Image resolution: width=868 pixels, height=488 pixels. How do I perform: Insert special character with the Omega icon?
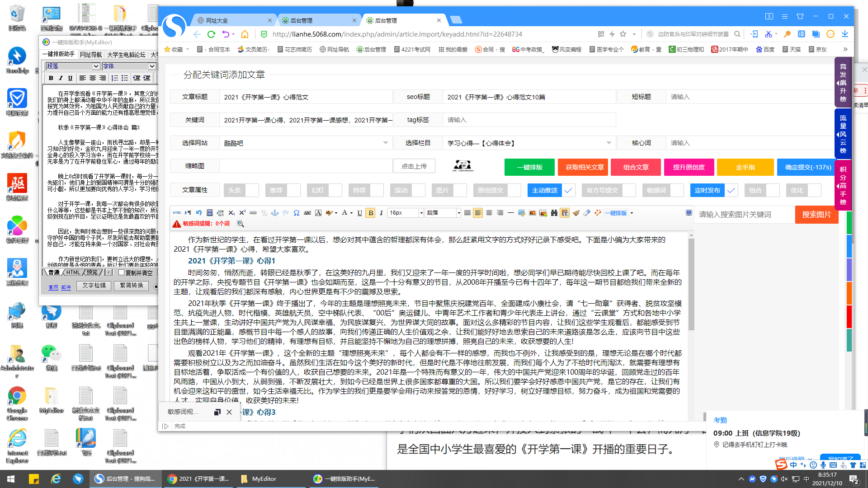(x=297, y=213)
